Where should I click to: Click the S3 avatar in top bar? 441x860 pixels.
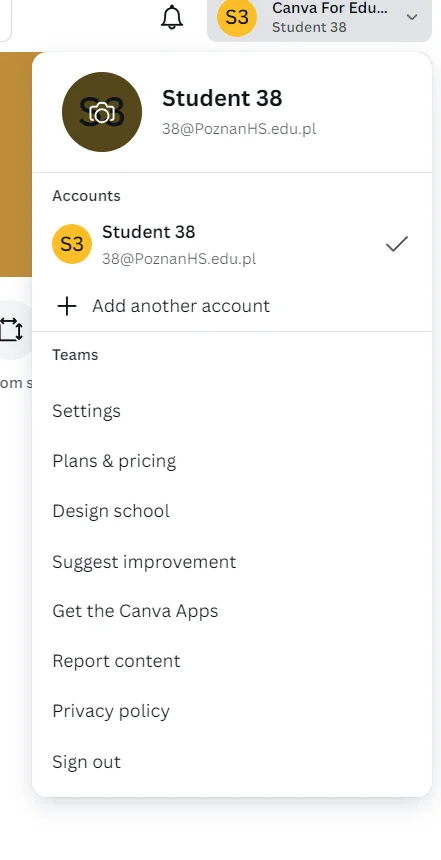click(x=237, y=18)
